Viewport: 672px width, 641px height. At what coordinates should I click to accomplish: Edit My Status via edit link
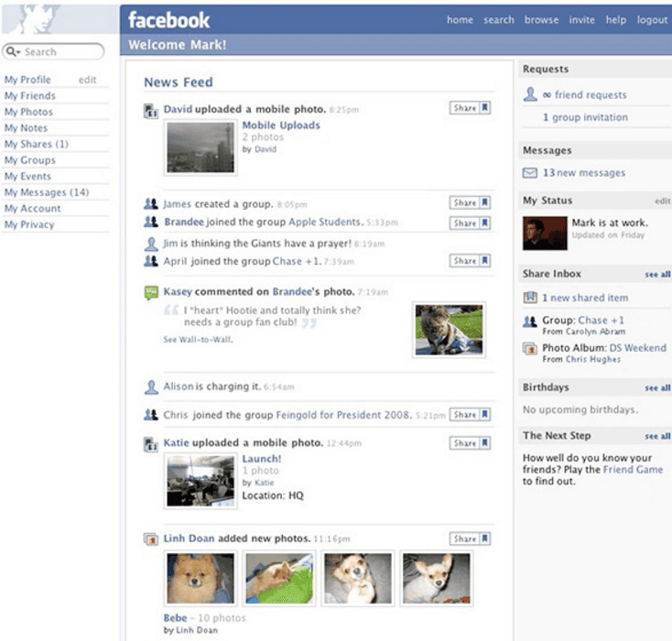(x=662, y=201)
